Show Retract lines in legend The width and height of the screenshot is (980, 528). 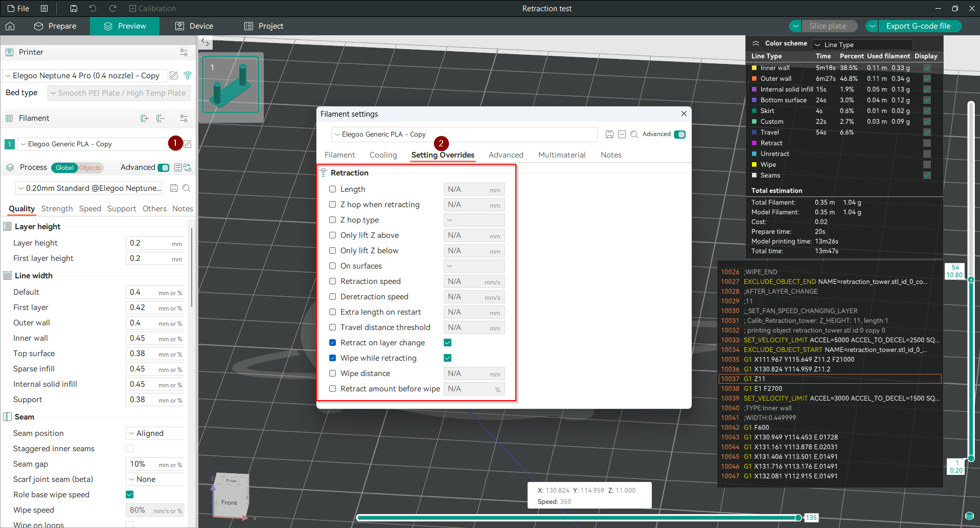tap(927, 143)
